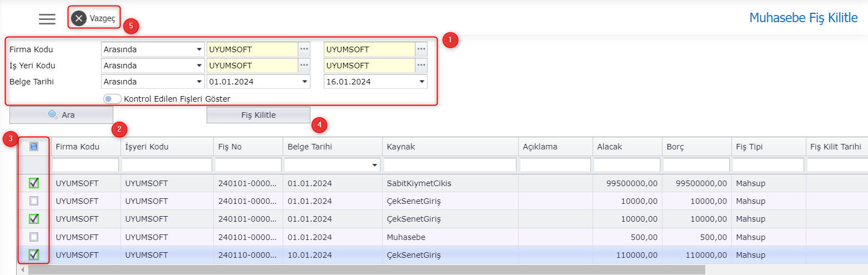Click the 240110-0000... Fiş No cell
The height and width of the screenshot is (275, 868).
click(248, 254)
